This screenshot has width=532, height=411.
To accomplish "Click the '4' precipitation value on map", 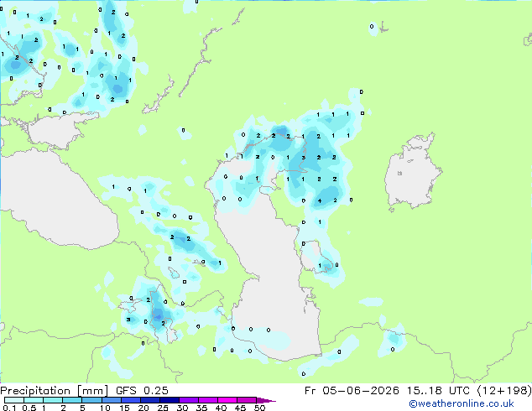I will coord(320,200).
